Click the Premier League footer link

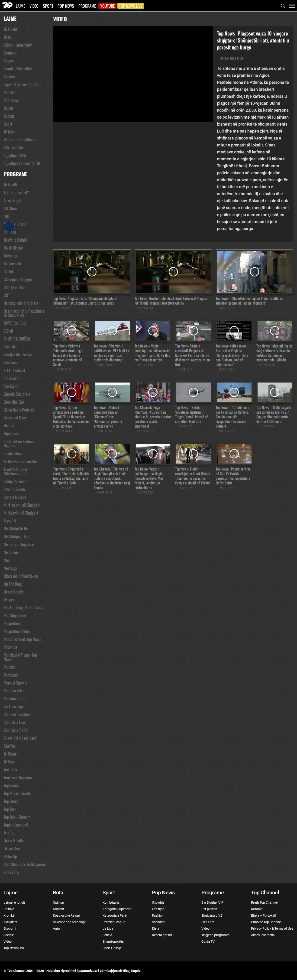click(114, 922)
